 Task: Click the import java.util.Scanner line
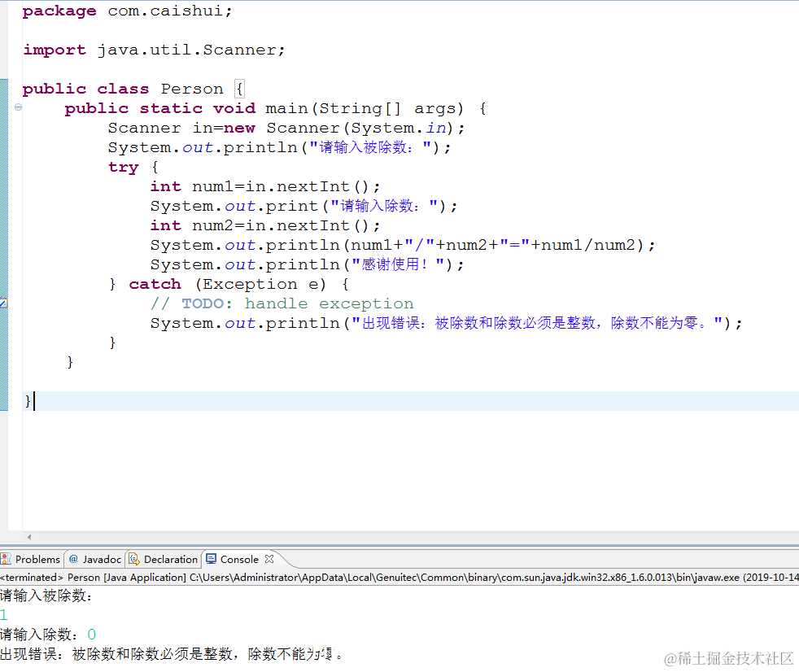154,50
